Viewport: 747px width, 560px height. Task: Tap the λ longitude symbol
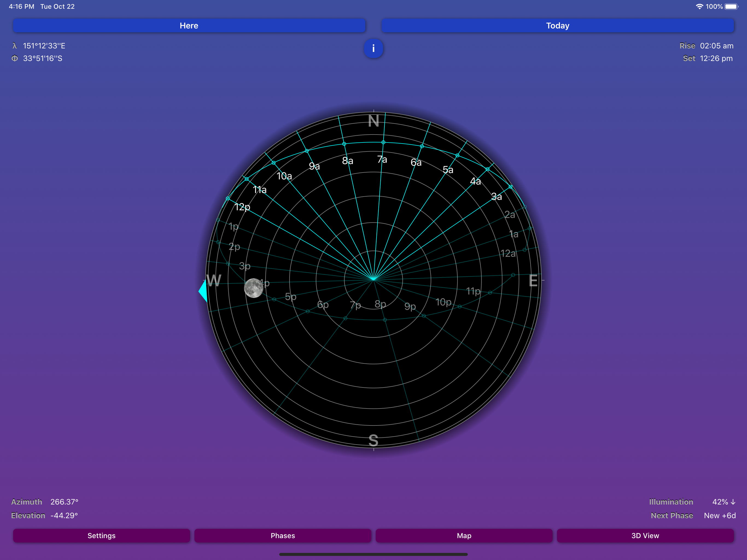tap(14, 46)
